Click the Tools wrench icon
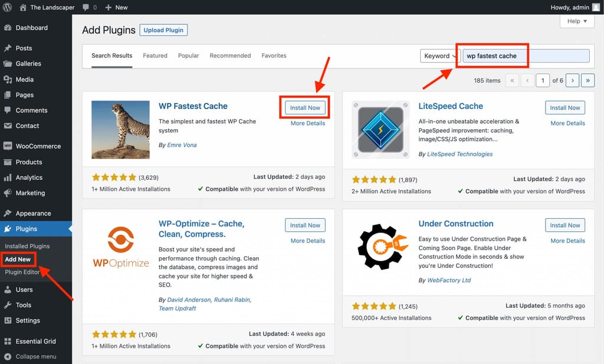Image resolution: width=604 pixels, height=364 pixels. pos(8,305)
